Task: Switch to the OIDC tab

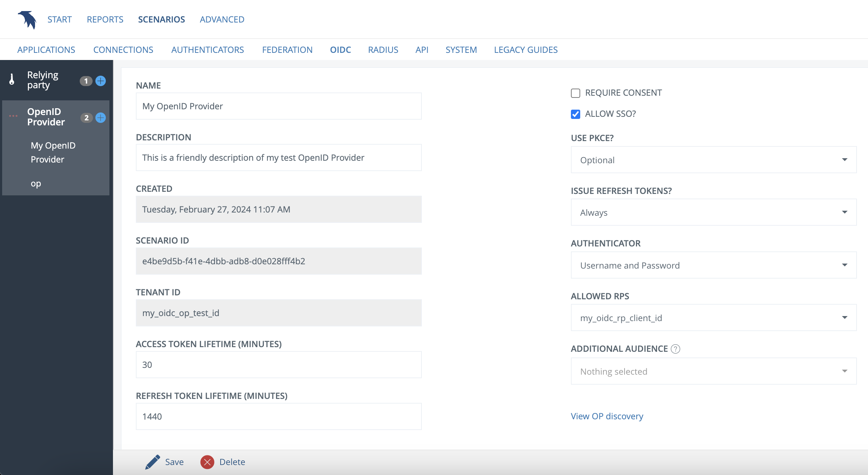Action: [x=340, y=50]
